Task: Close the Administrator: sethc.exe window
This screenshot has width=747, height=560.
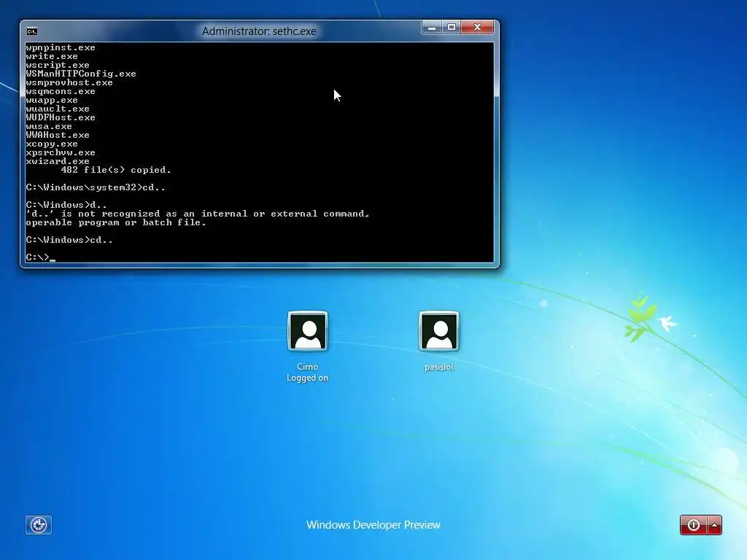Action: point(477,28)
